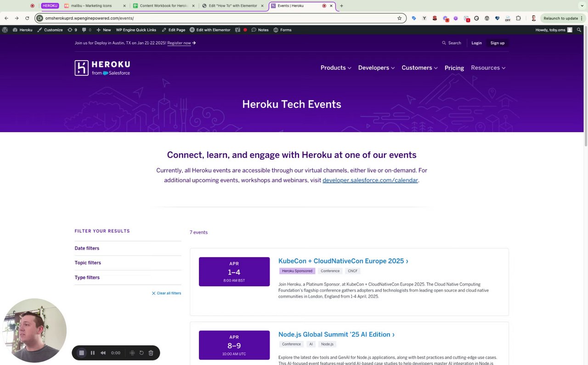Image resolution: width=588 pixels, height=365 pixels.
Task: Click Edit with Elementor
Action: pyautogui.click(x=210, y=30)
